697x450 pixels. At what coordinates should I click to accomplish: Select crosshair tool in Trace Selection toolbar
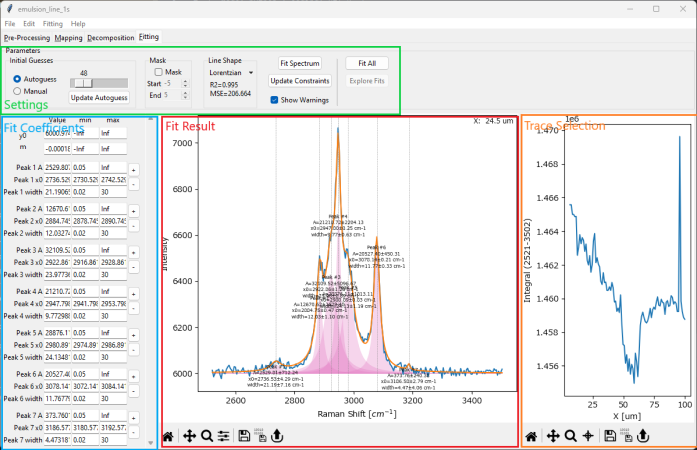pyautogui.click(x=589, y=436)
